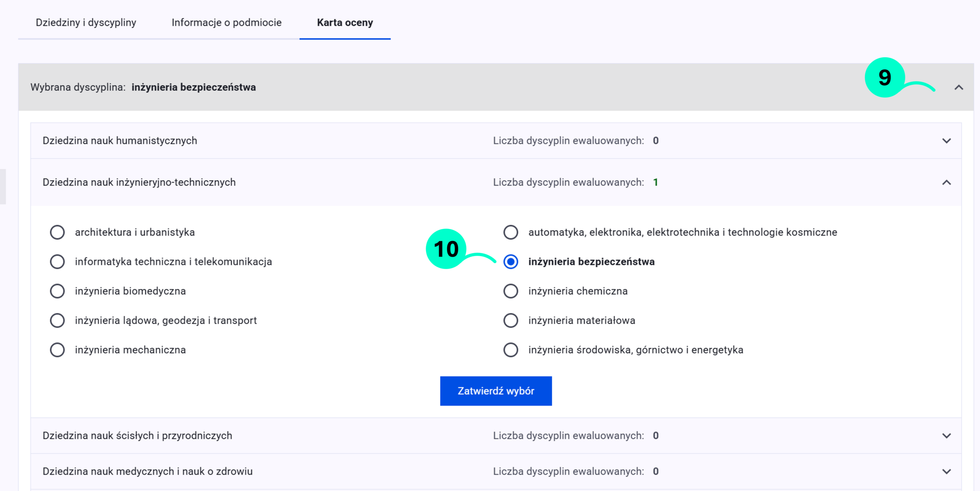The image size is (980, 491).
Task: Switch to Dziedziny i dyscypliny tab
Action: (86, 23)
